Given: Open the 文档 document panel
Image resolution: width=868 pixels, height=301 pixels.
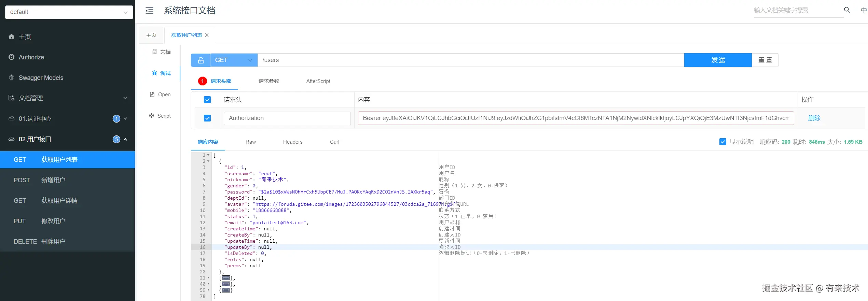Looking at the screenshot, I should [x=161, y=52].
